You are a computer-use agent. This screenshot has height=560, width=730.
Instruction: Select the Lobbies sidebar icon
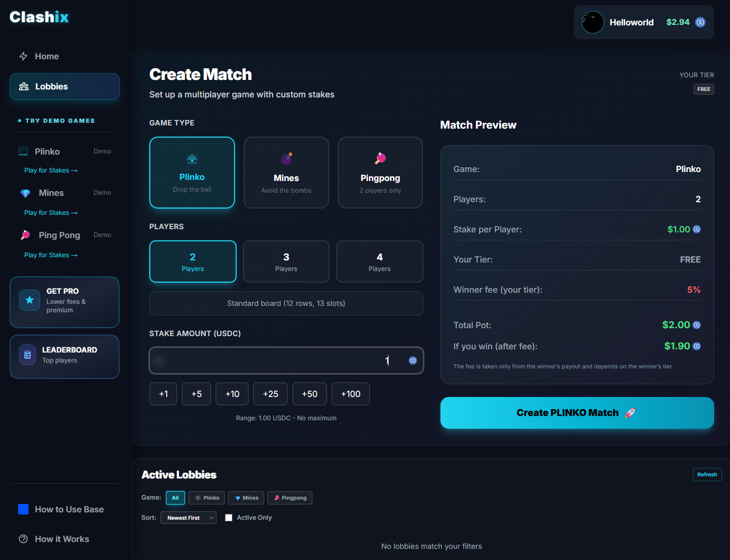click(23, 86)
